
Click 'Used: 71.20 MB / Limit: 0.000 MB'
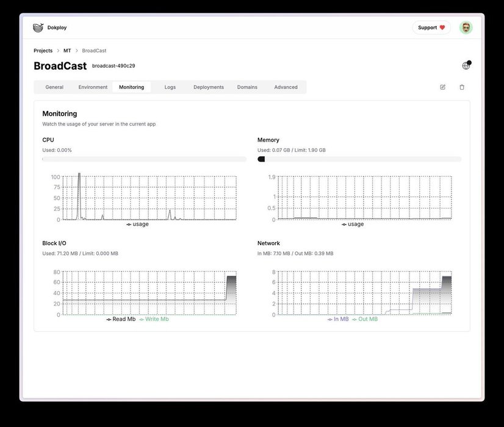pyautogui.click(x=80, y=254)
